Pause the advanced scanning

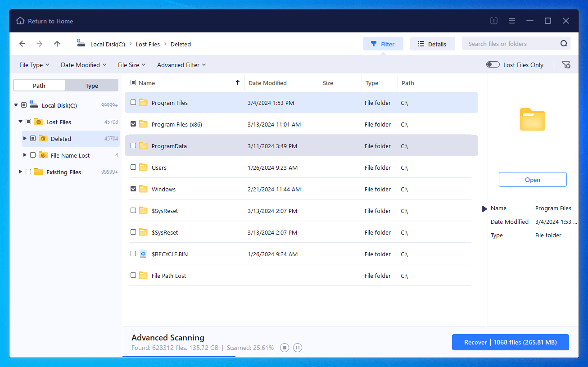(x=297, y=348)
